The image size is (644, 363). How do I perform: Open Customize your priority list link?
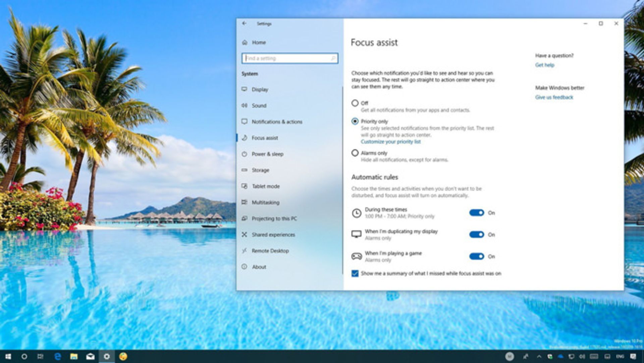click(x=391, y=142)
